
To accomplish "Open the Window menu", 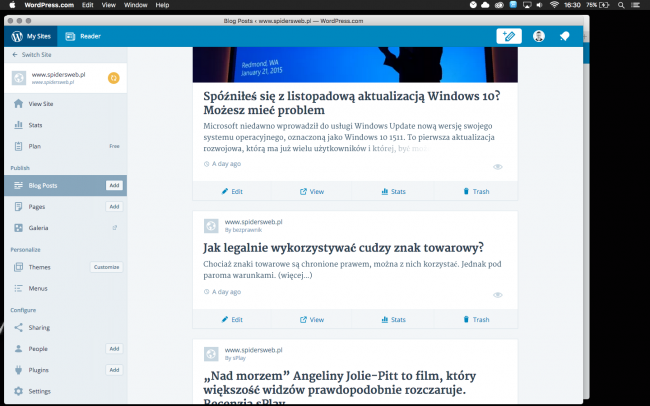I will click(136, 5).
